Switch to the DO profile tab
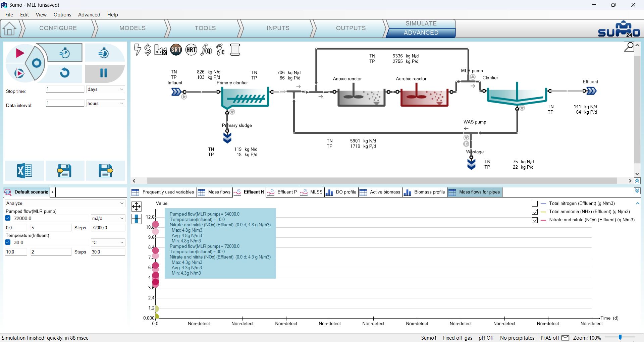644x342 pixels. (341, 192)
